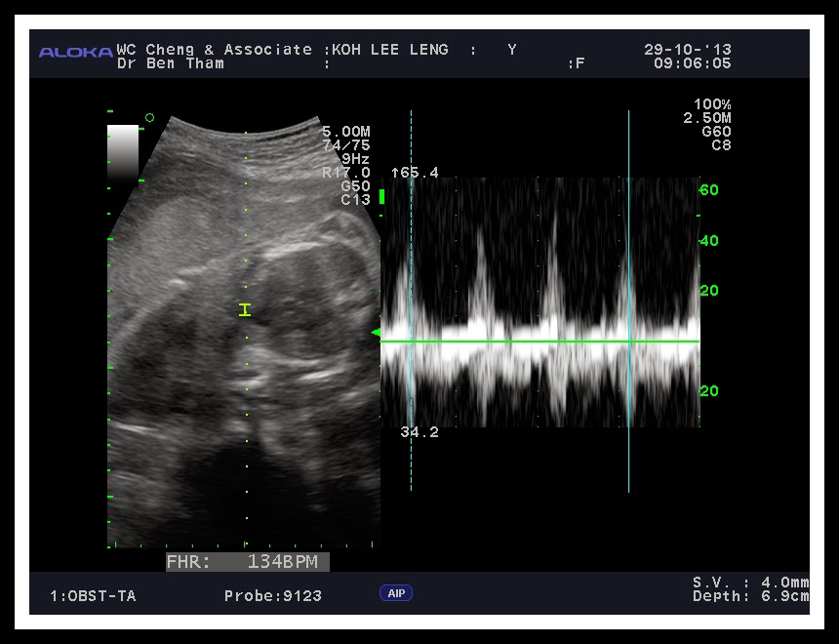Click the '60' velocity scale label

pyautogui.click(x=709, y=190)
